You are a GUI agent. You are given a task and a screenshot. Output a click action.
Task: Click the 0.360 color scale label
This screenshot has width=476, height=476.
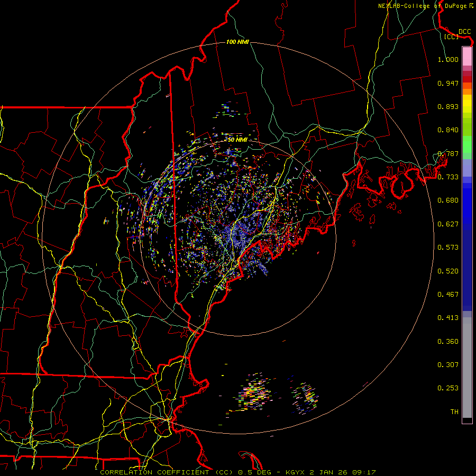(x=448, y=342)
